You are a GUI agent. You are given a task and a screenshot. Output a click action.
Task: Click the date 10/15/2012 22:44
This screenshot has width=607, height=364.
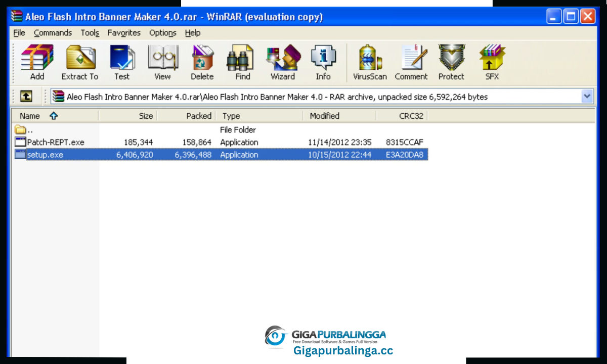340,155
